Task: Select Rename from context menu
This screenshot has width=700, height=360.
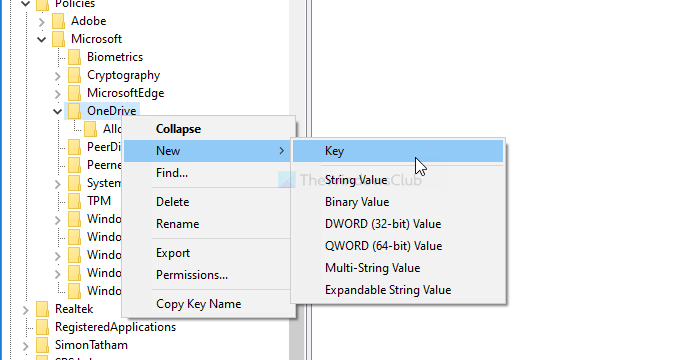Action: pos(178,224)
